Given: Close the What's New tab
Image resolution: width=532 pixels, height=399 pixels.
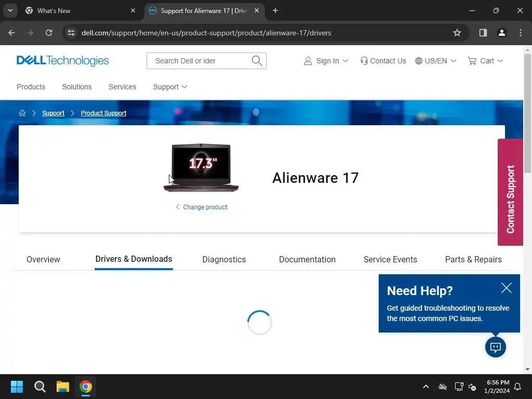Looking at the screenshot, I should [133, 10].
